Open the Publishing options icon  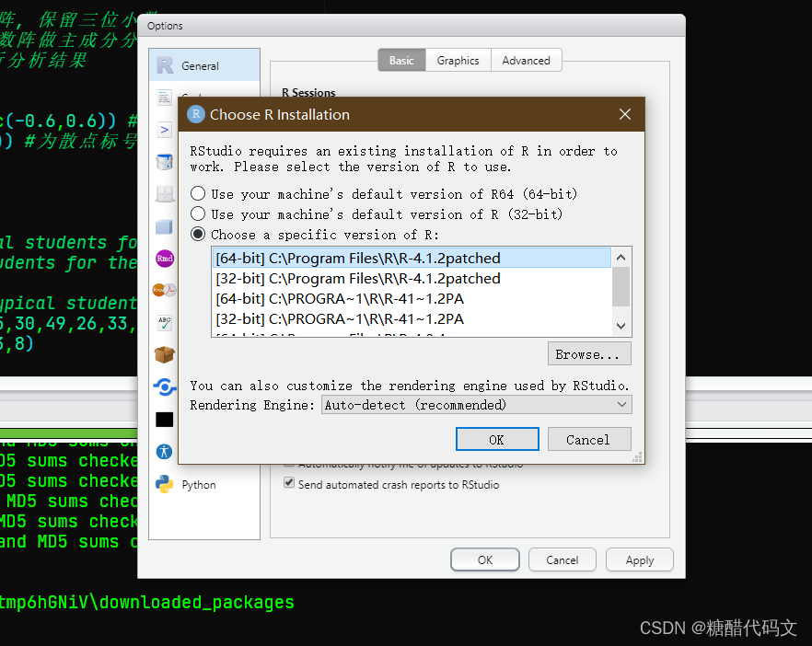[164, 387]
